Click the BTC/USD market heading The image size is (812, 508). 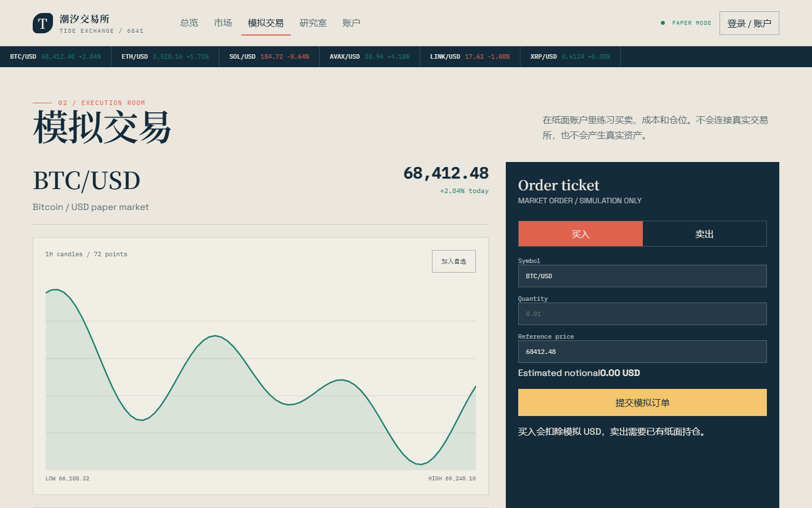click(86, 181)
